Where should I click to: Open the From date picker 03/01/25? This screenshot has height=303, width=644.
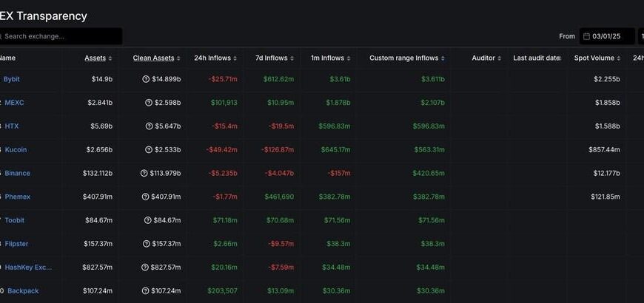[607, 36]
